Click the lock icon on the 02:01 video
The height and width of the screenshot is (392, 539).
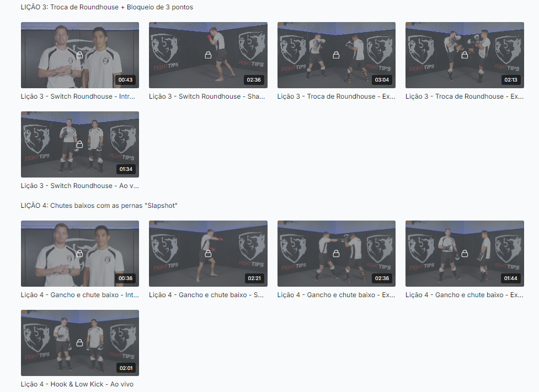(79, 343)
